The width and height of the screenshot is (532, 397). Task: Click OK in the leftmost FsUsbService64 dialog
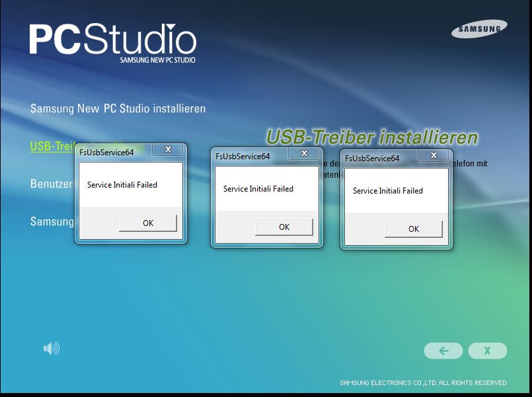(148, 223)
